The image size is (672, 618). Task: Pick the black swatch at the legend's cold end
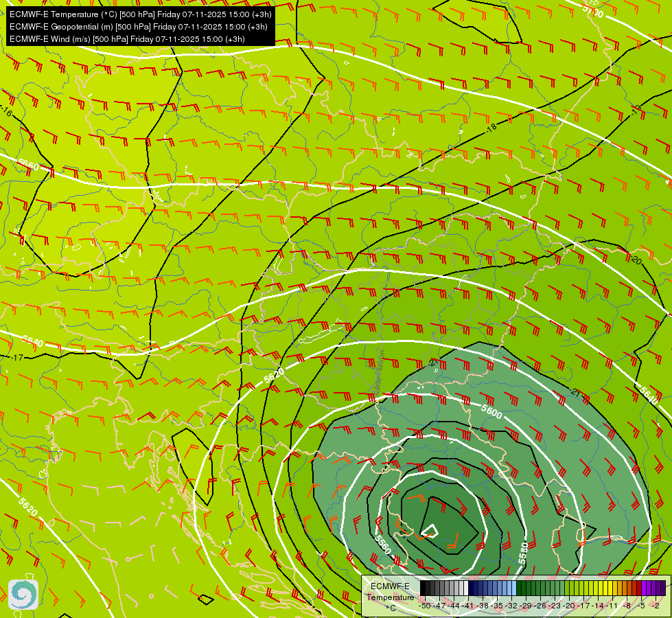(x=423, y=588)
